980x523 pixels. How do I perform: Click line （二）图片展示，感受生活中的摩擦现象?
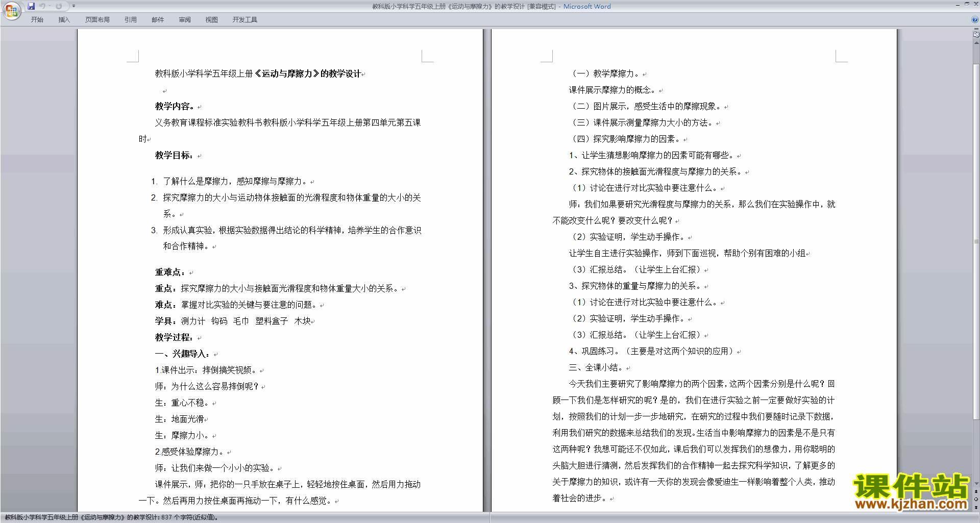pos(645,107)
